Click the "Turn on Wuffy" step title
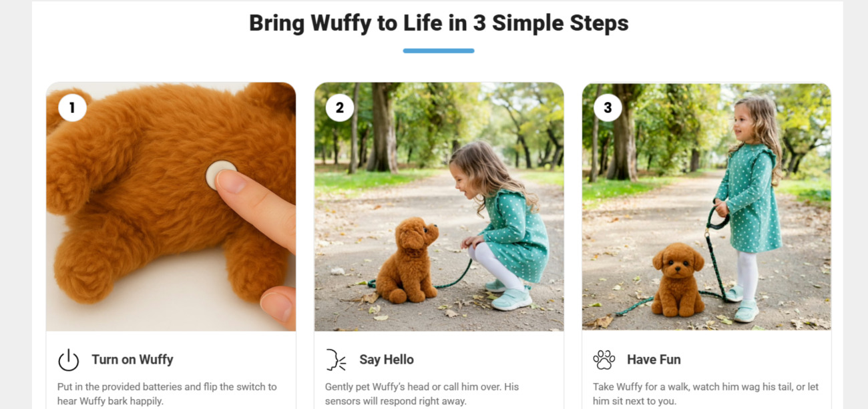 (x=132, y=360)
